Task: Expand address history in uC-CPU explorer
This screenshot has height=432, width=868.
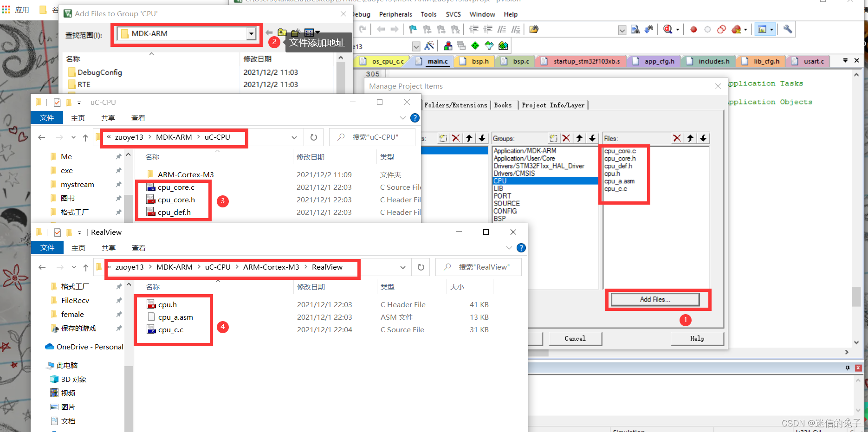Action: point(294,137)
